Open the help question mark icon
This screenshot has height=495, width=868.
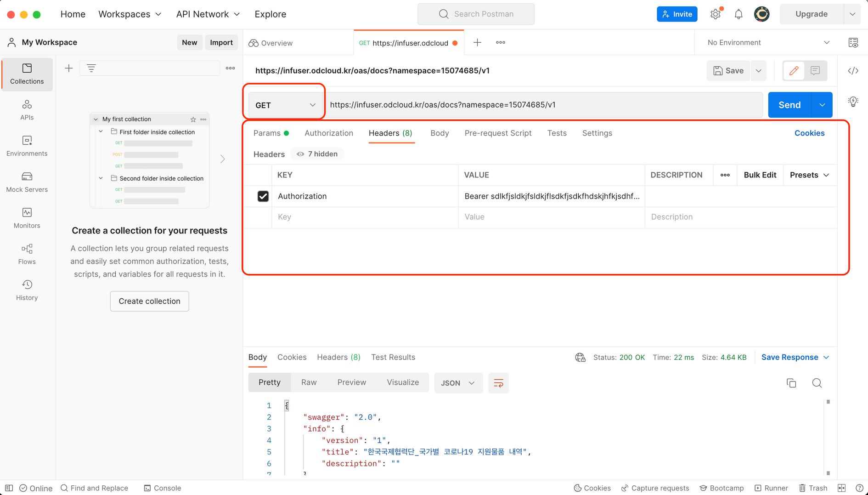(x=859, y=488)
